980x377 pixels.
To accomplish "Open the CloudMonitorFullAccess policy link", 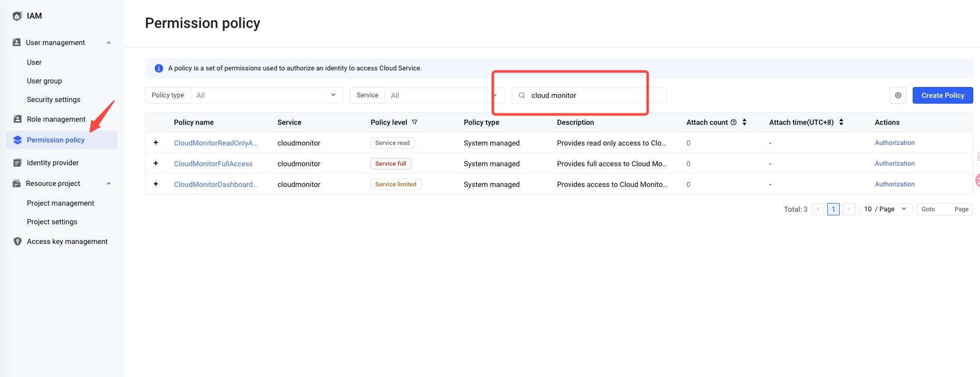I will (x=213, y=164).
